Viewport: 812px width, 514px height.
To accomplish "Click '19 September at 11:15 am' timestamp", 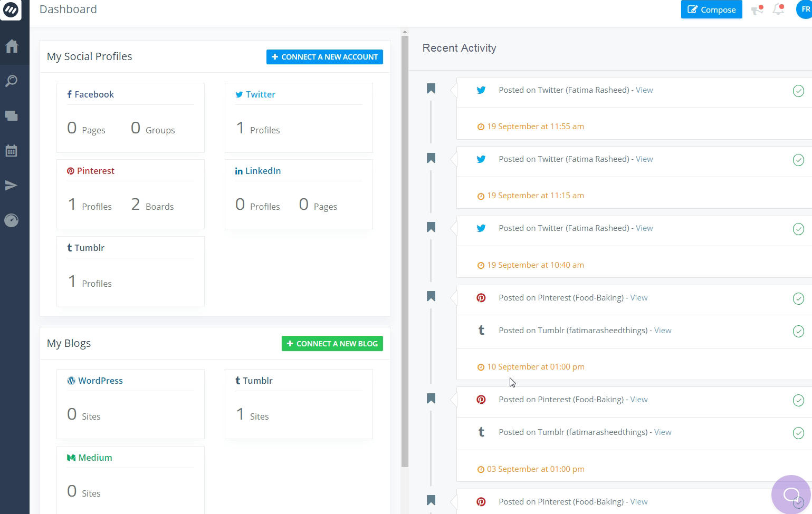I will (536, 196).
